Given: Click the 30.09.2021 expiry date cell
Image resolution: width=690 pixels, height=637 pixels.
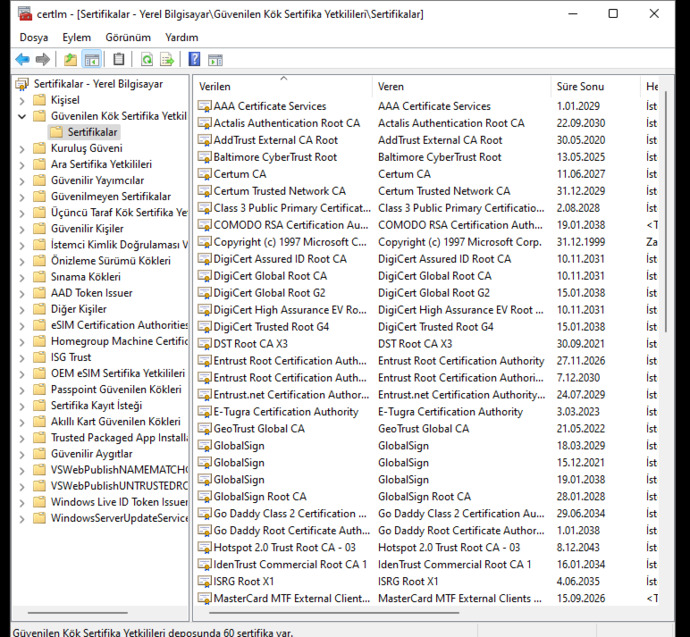Looking at the screenshot, I should pyautogui.click(x=580, y=344).
